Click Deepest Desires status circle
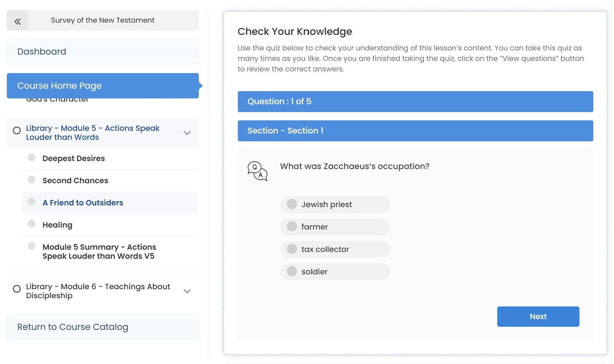Viewport: 614px width, 364px height. point(32,157)
